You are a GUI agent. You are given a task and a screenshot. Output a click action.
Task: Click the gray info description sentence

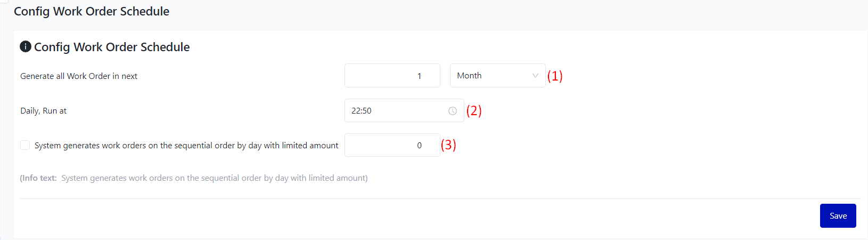[x=214, y=178]
